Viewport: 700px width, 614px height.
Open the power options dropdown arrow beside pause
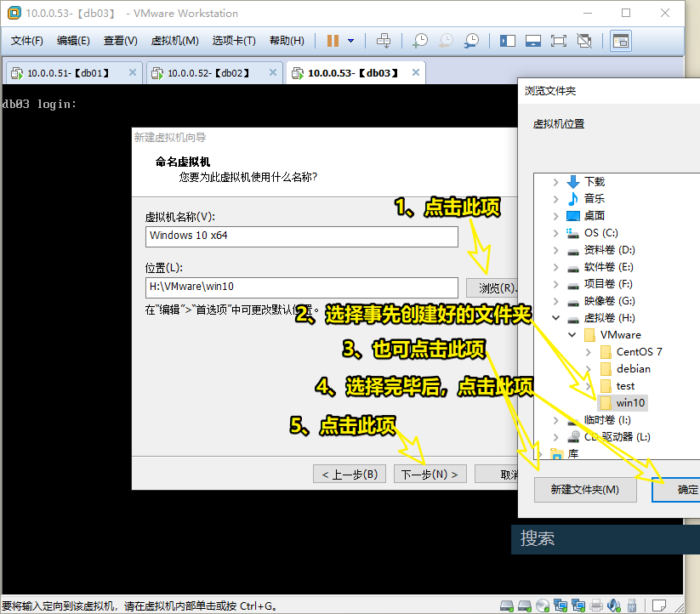point(351,41)
